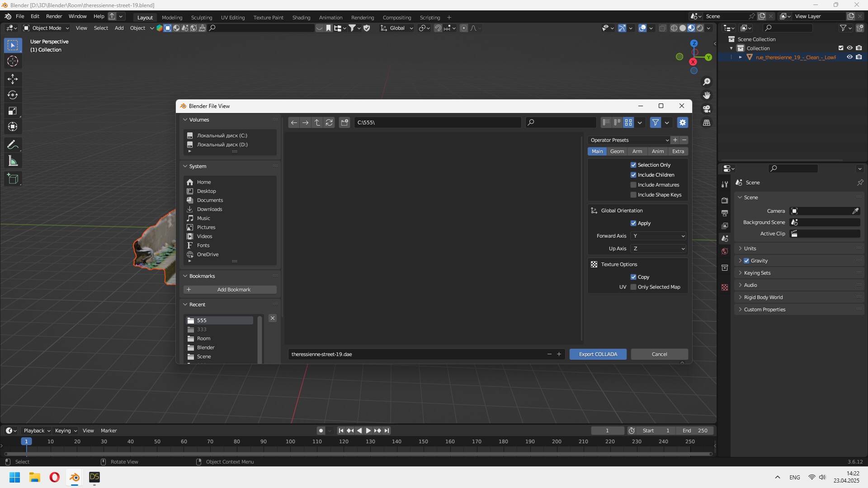Open the Output properties tab icon

[x=725, y=213]
